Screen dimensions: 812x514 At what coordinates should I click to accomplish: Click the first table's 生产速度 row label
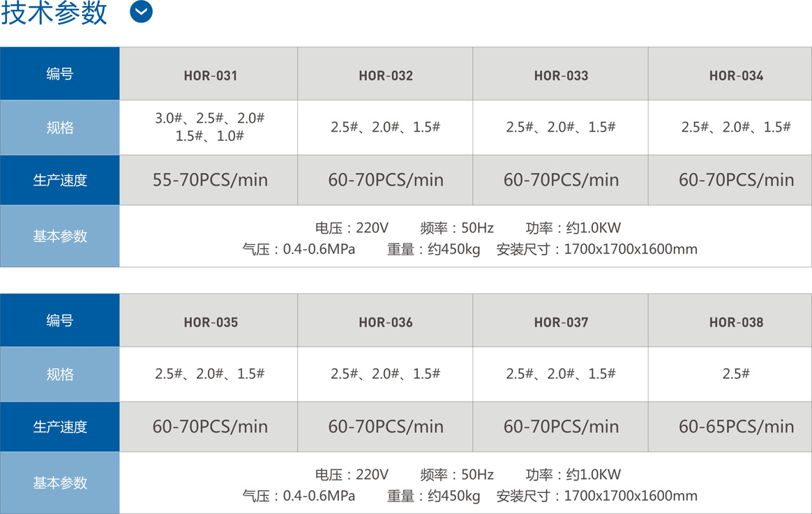59,180
